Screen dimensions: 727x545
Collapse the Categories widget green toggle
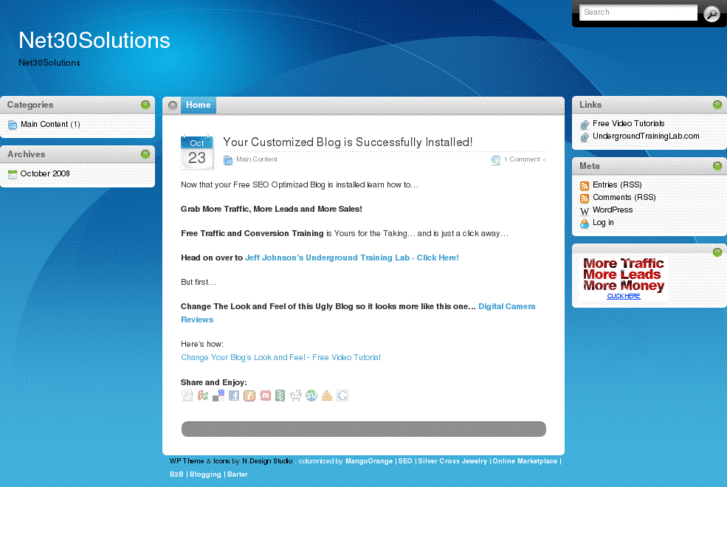pos(145,105)
